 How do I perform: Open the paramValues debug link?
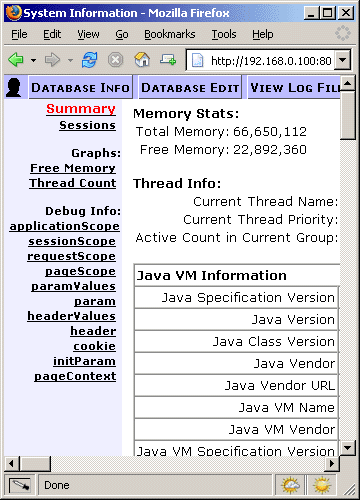74,286
